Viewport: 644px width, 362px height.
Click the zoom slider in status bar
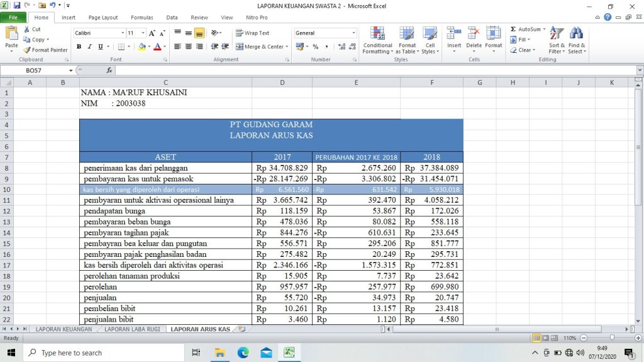[612, 338]
